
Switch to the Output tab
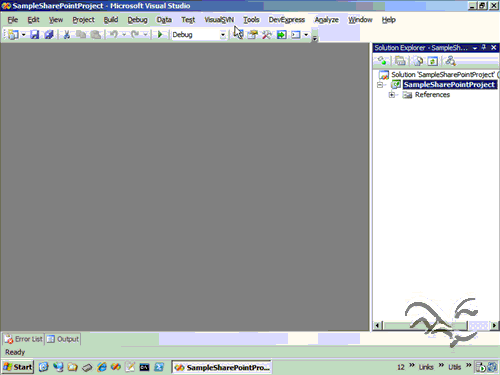click(x=63, y=339)
